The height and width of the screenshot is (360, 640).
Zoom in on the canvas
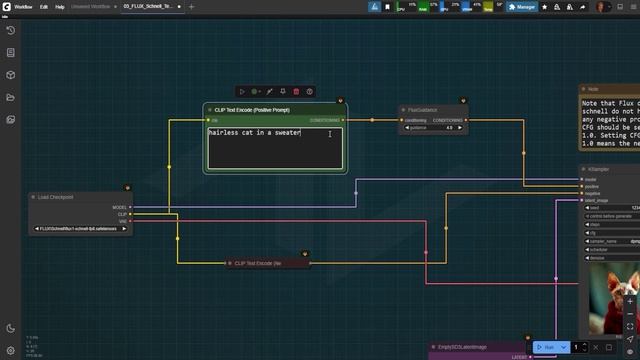pyautogui.click(x=630, y=301)
